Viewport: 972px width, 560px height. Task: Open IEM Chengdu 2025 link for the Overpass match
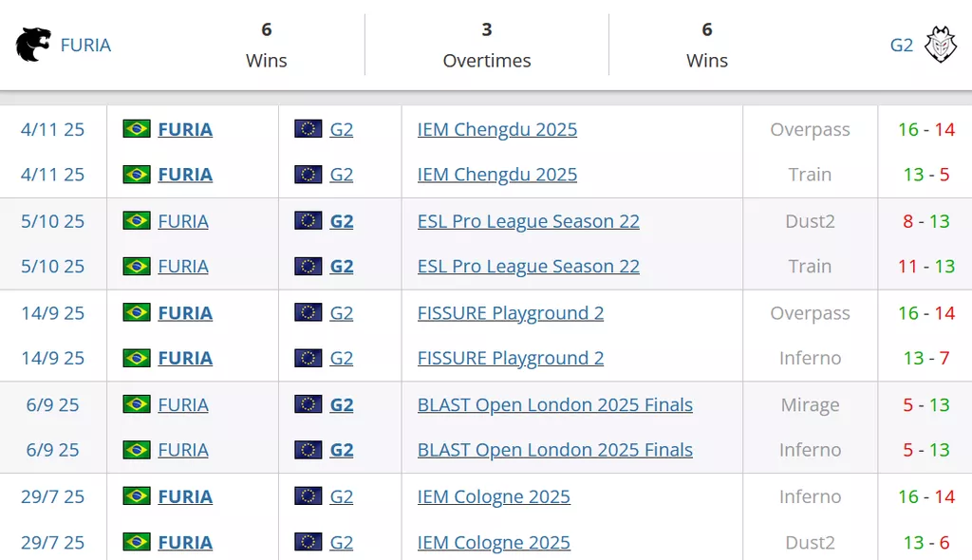pos(496,129)
